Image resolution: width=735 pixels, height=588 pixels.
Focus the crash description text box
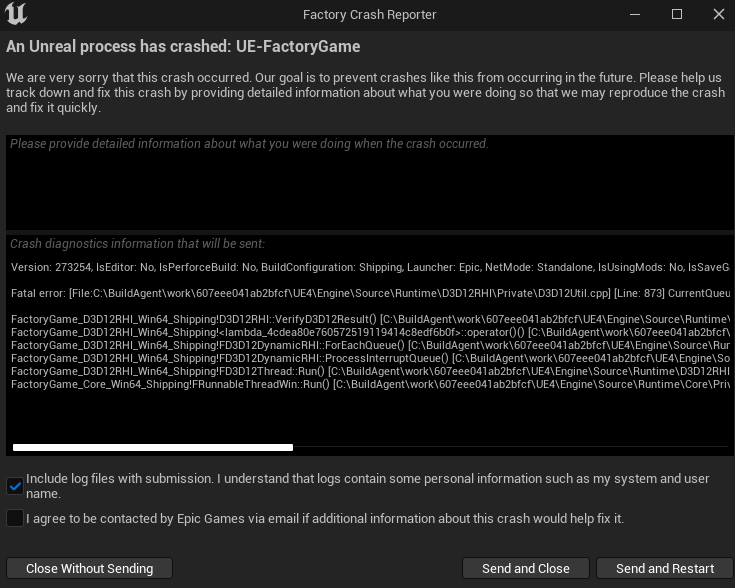pyautogui.click(x=369, y=182)
